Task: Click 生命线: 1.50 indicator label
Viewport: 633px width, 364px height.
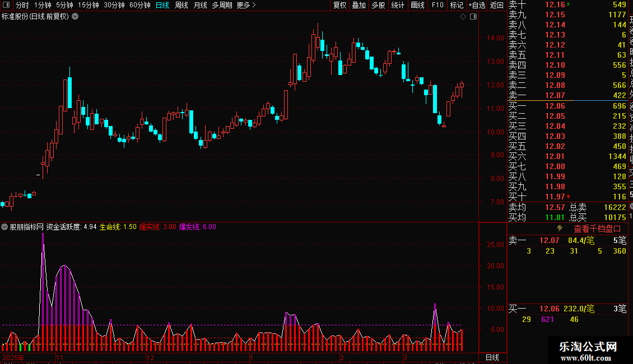Action: [118, 227]
